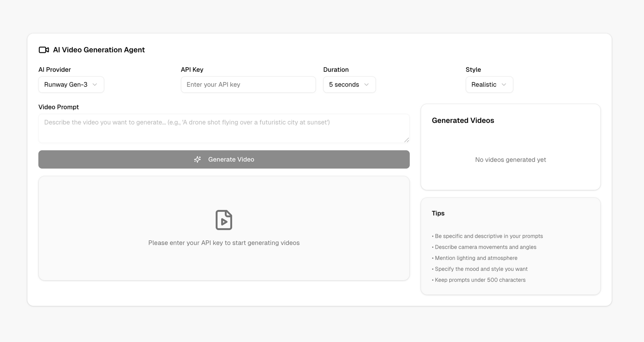Click the Tips panel heading
The width and height of the screenshot is (644, 342).
coord(438,213)
